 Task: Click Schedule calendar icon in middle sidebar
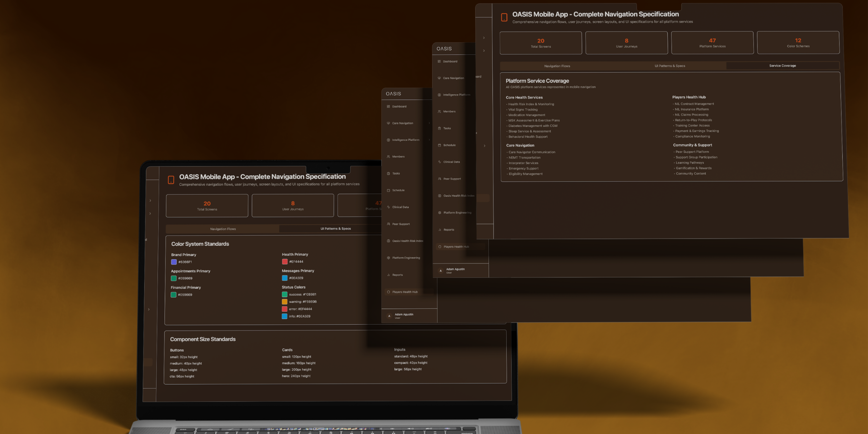(439, 145)
